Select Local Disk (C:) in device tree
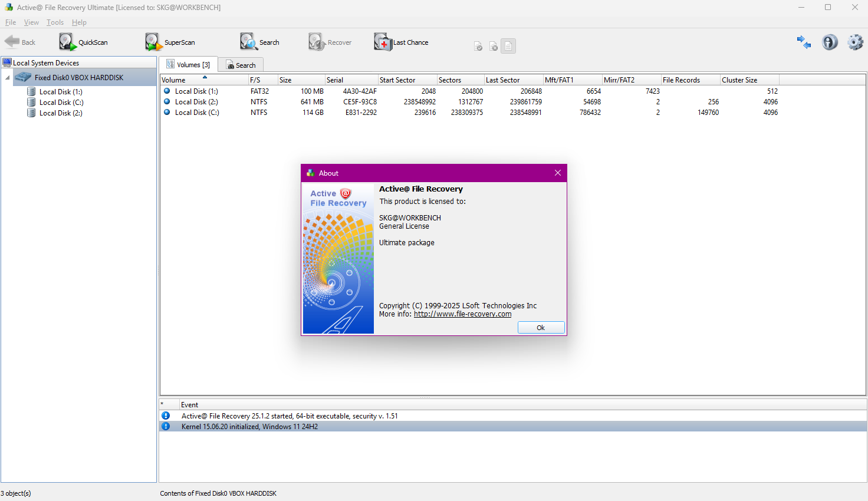This screenshot has width=868, height=501. pos(61,103)
